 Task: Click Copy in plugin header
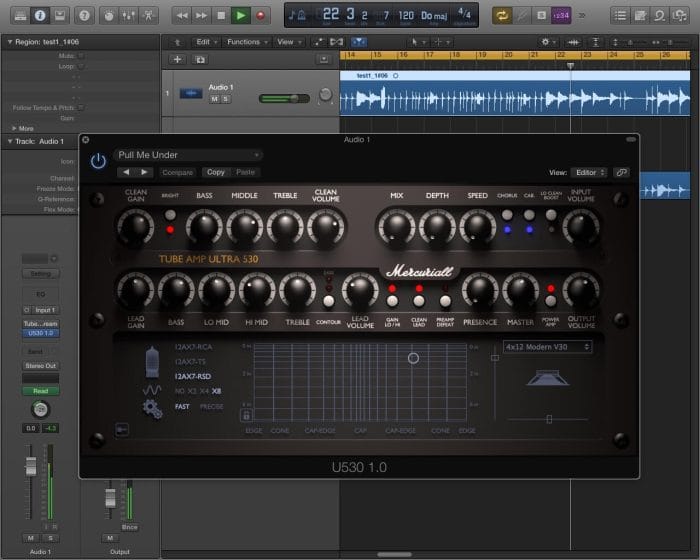pyautogui.click(x=216, y=172)
